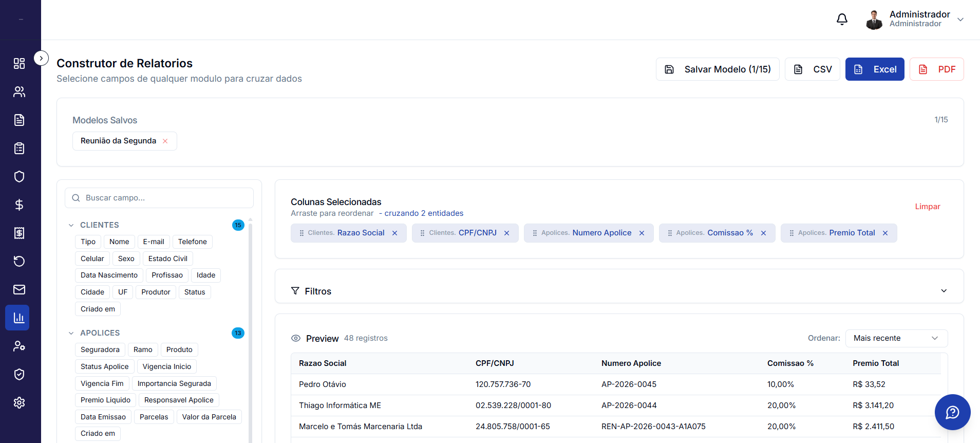Click drag handle of Premio Total chip
980x443 pixels.
click(x=791, y=233)
